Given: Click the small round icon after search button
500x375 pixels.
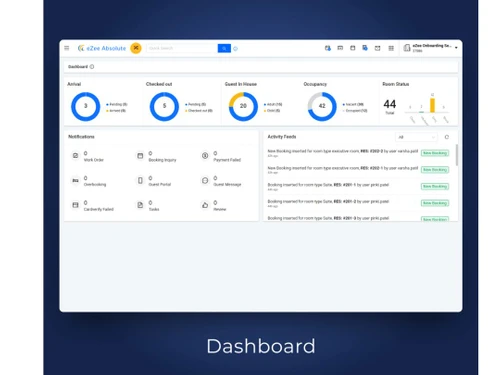Looking at the screenshot, I should [x=235, y=49].
